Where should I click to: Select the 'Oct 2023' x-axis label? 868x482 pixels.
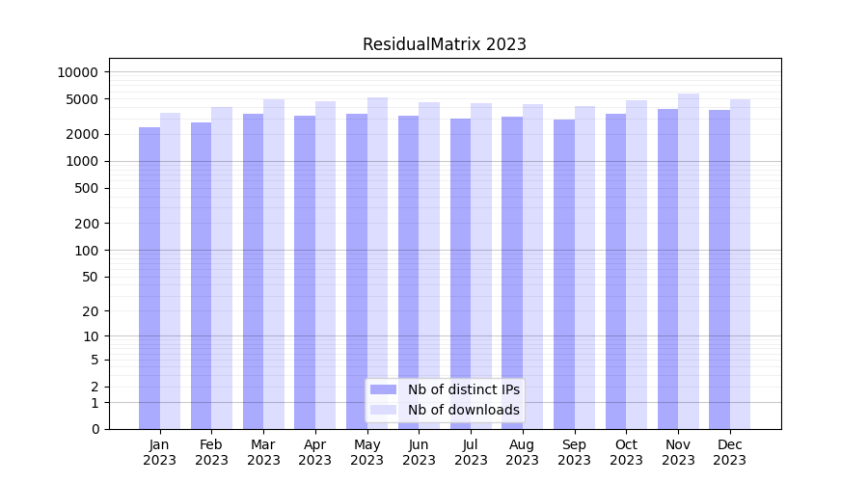pyautogui.click(x=626, y=452)
